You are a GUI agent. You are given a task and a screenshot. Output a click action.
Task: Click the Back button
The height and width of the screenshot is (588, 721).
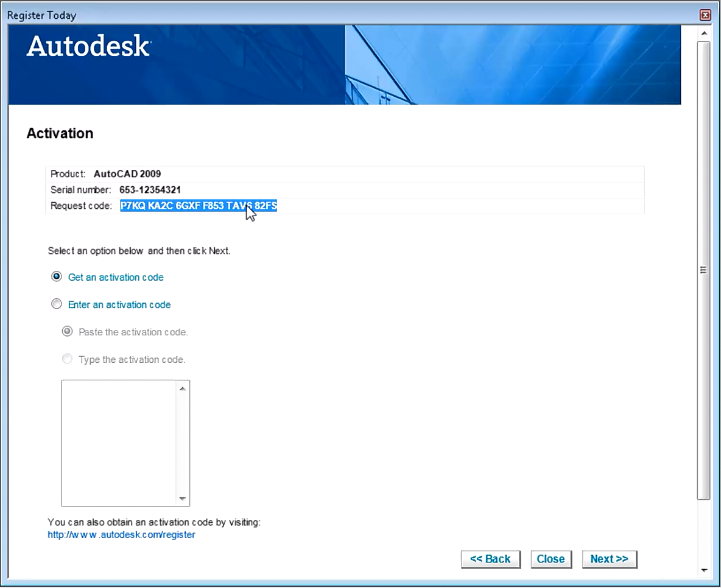coord(491,559)
